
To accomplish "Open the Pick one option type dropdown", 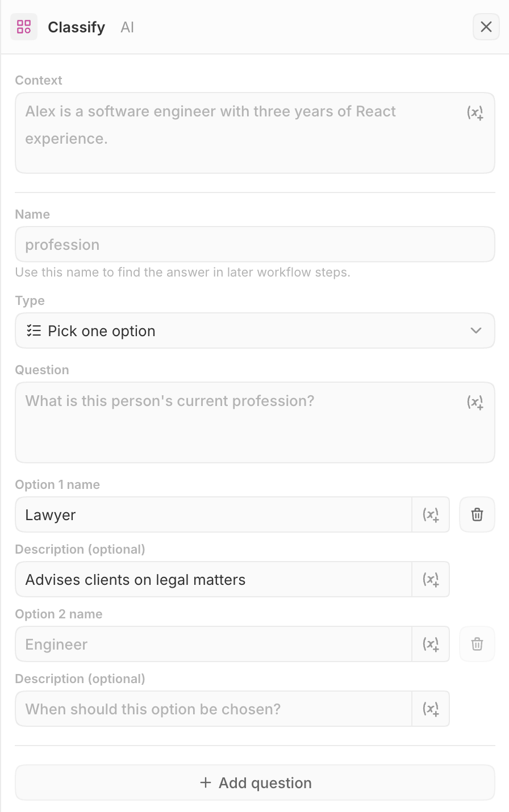I will click(x=255, y=331).
